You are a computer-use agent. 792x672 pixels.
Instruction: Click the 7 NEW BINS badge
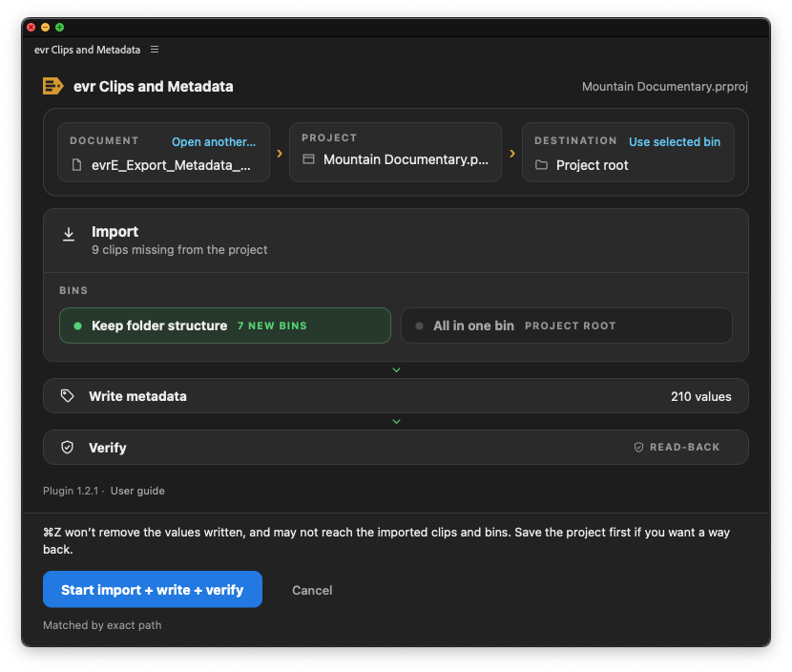[x=272, y=325]
